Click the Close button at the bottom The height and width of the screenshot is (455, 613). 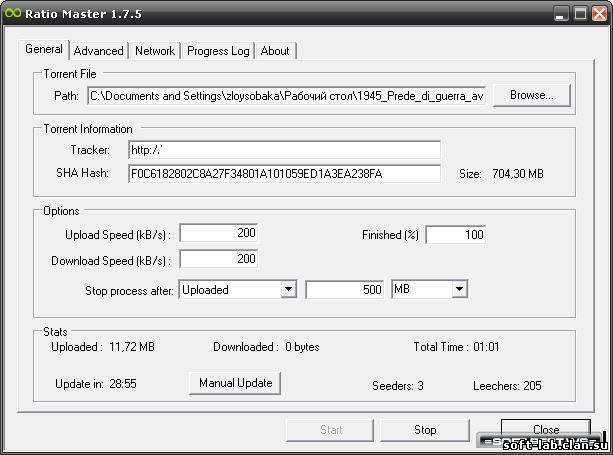tap(546, 429)
